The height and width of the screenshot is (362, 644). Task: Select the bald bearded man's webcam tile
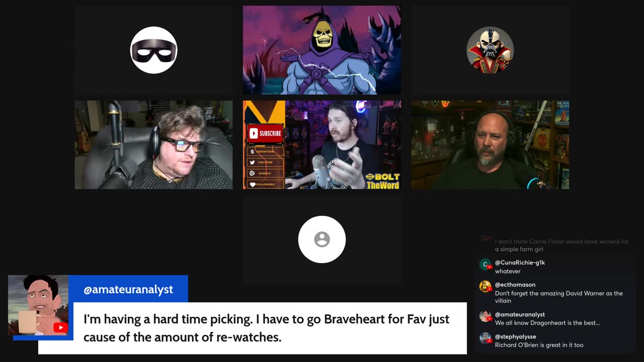pyautogui.click(x=490, y=145)
